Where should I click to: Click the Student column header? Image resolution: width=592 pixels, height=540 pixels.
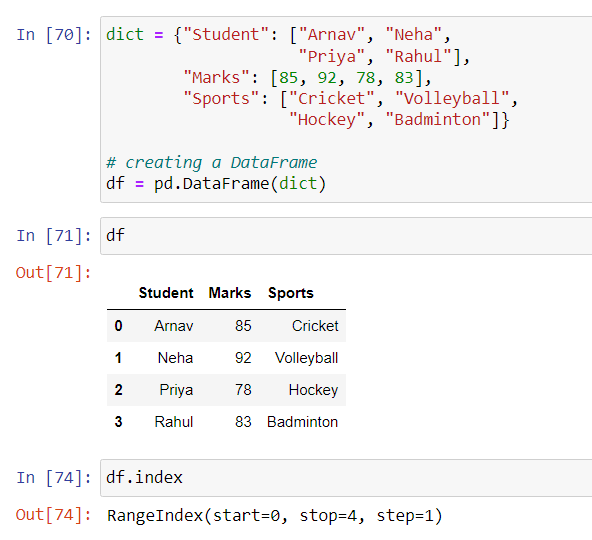click(166, 293)
